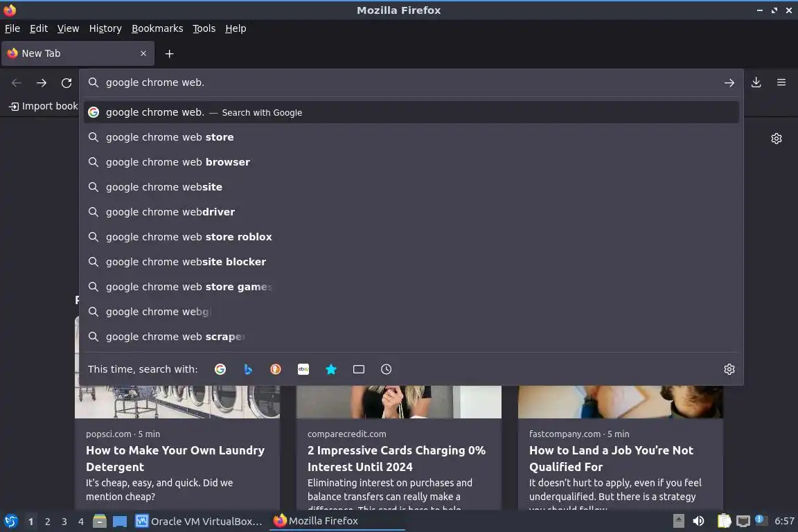The height and width of the screenshot is (532, 798).
Task: Search this time with DuckDuckGo icon
Action: pyautogui.click(x=275, y=369)
